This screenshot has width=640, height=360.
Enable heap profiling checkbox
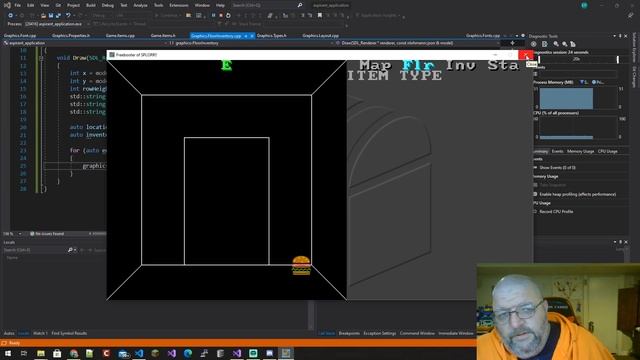[x=536, y=194]
